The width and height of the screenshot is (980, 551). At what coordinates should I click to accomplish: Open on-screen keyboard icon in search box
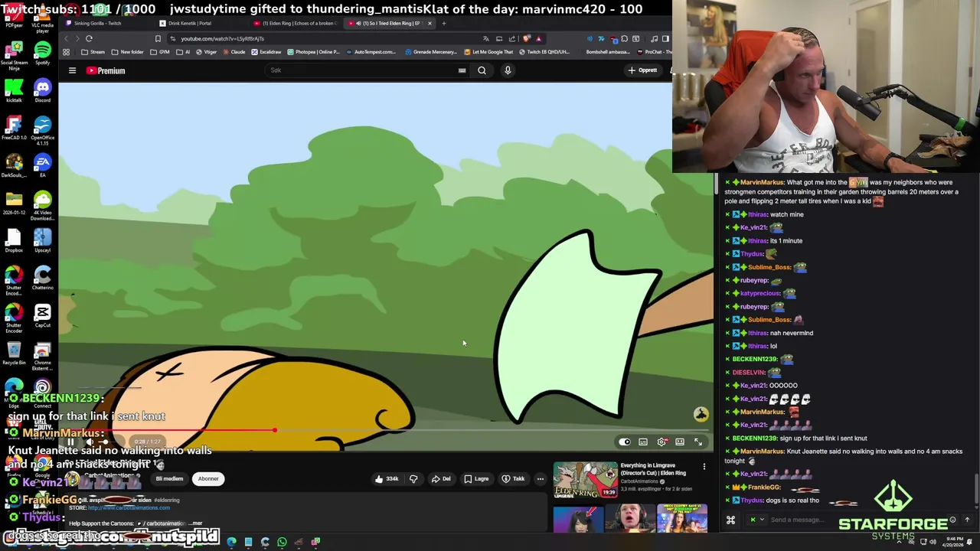pyautogui.click(x=462, y=70)
